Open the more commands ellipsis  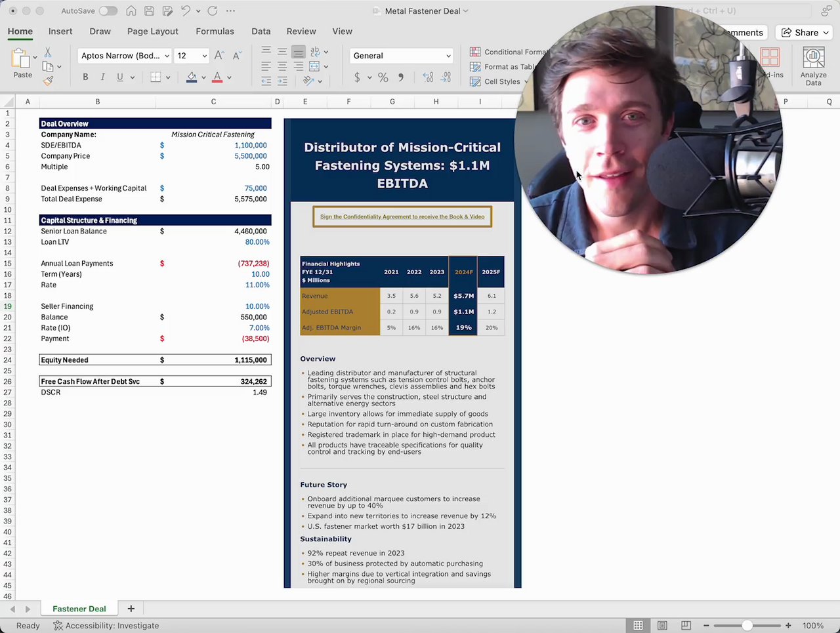click(x=230, y=11)
